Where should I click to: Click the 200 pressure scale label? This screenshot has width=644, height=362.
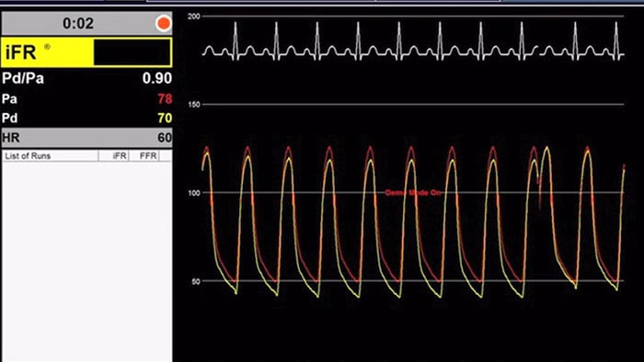(x=193, y=17)
